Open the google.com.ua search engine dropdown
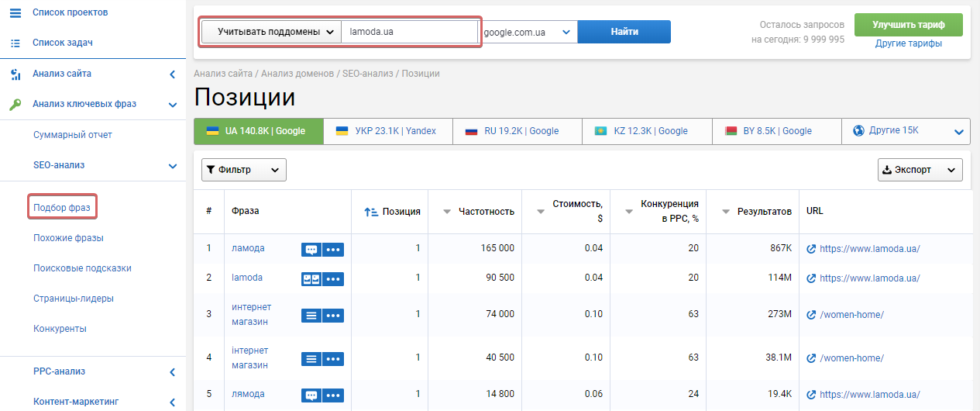Image resolution: width=980 pixels, height=411 pixels. tap(528, 32)
